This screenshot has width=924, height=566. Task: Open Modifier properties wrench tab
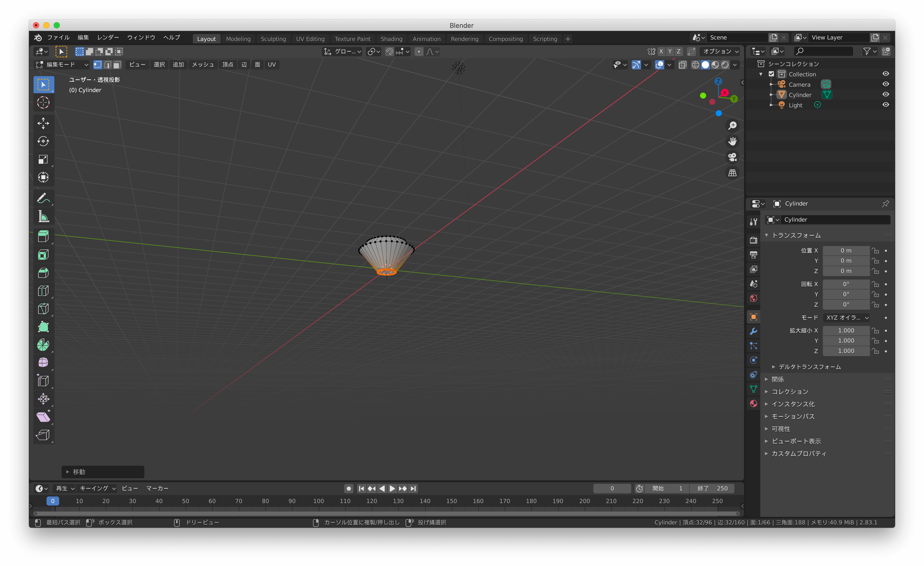tap(753, 331)
